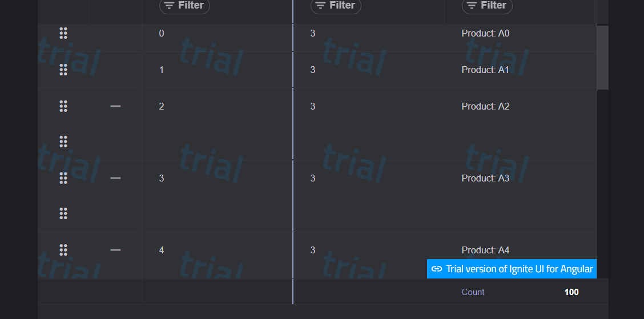
Task: Click the drag handle beside row 3
Action: [63, 178]
